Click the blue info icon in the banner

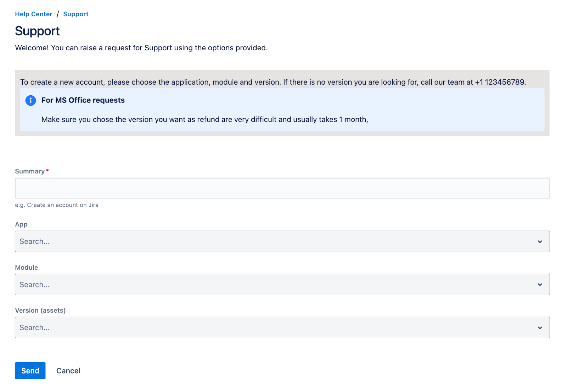tap(30, 100)
